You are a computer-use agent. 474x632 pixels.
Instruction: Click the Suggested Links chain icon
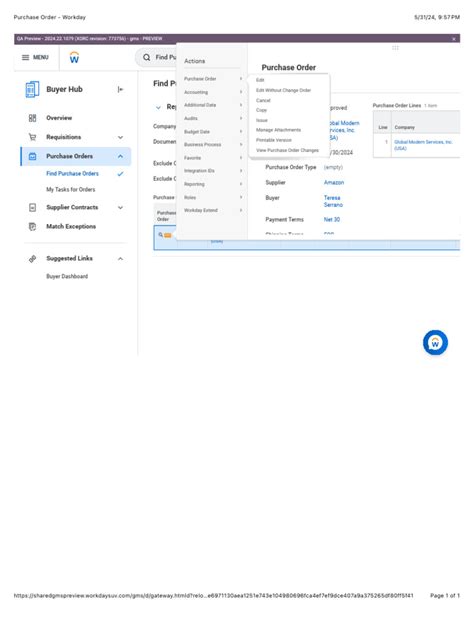(32, 259)
